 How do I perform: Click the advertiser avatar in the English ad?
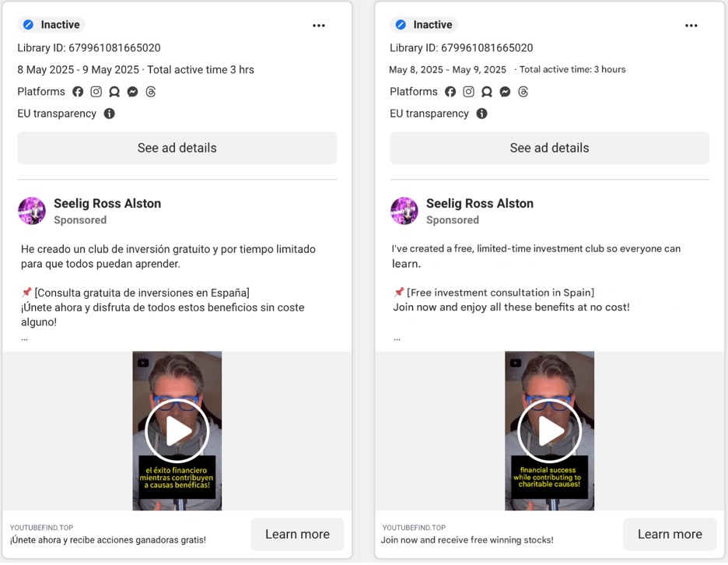pyautogui.click(x=404, y=211)
